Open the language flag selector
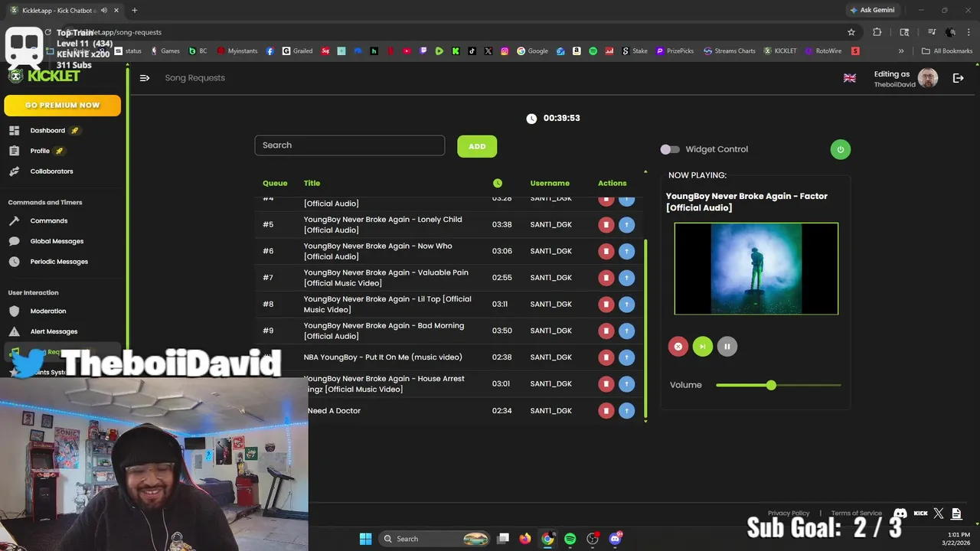The image size is (980, 551). pos(850,78)
